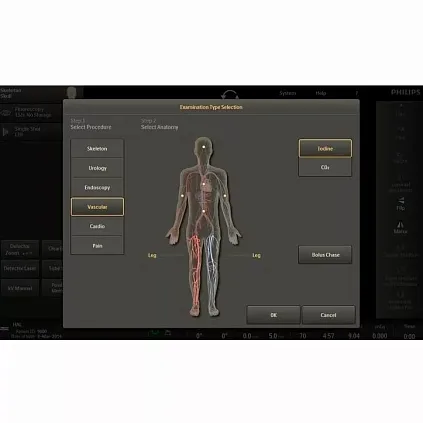Select the head anatomy dot on the body figure

click(203, 147)
